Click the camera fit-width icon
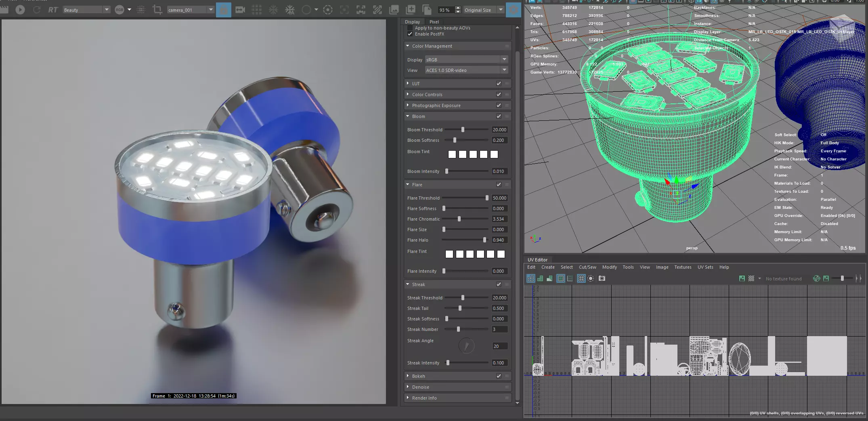This screenshot has height=421, width=868. click(240, 10)
